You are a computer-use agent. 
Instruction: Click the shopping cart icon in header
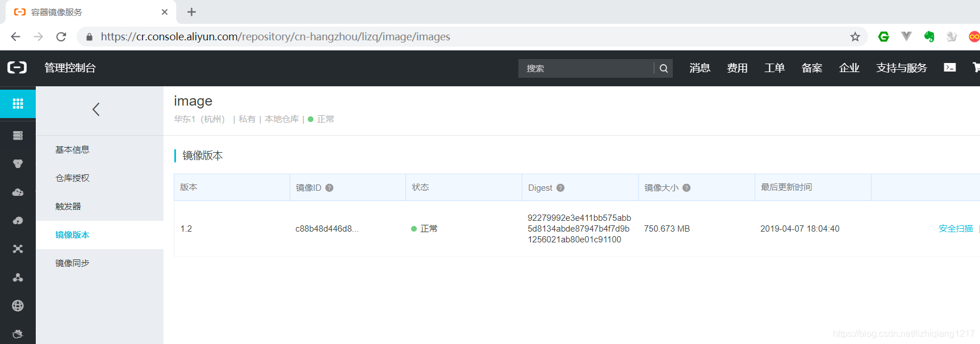point(976,68)
